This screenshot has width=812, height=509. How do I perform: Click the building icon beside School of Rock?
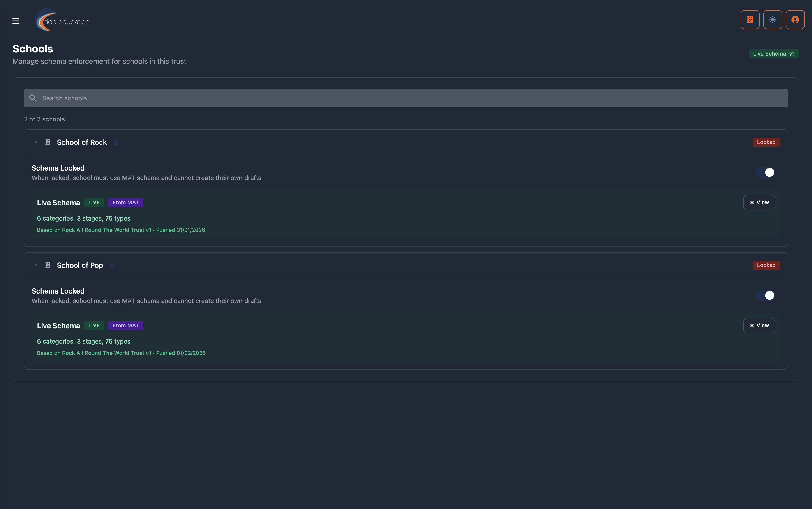coord(48,142)
